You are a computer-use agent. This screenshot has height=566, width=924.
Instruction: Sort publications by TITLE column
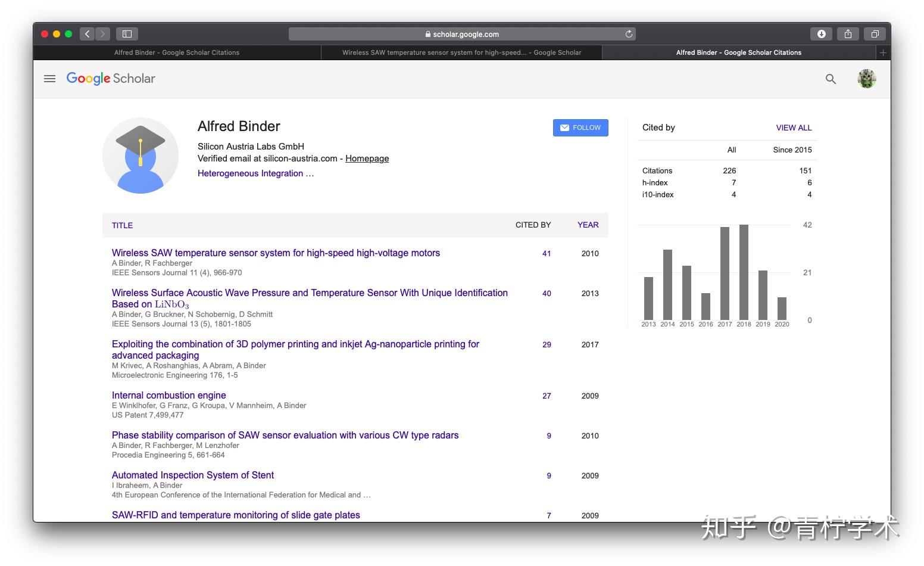(x=122, y=225)
